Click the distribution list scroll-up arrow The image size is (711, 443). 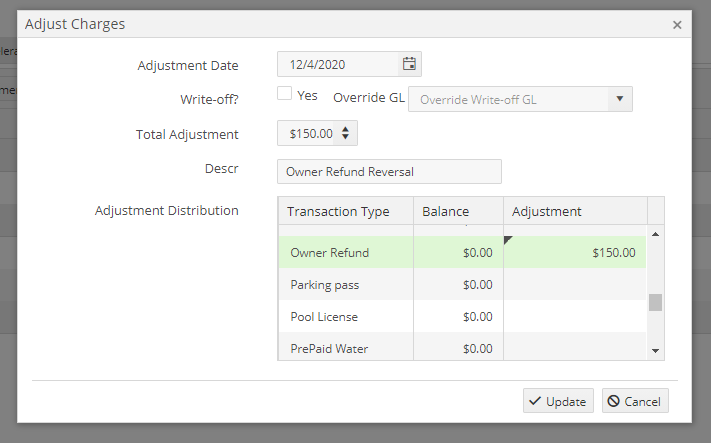click(656, 234)
